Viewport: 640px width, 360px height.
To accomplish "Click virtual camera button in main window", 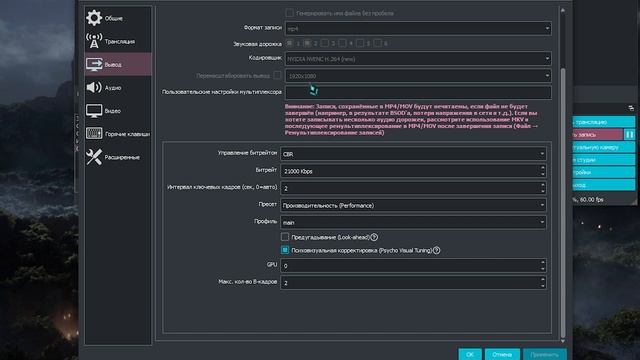I will 604,147.
